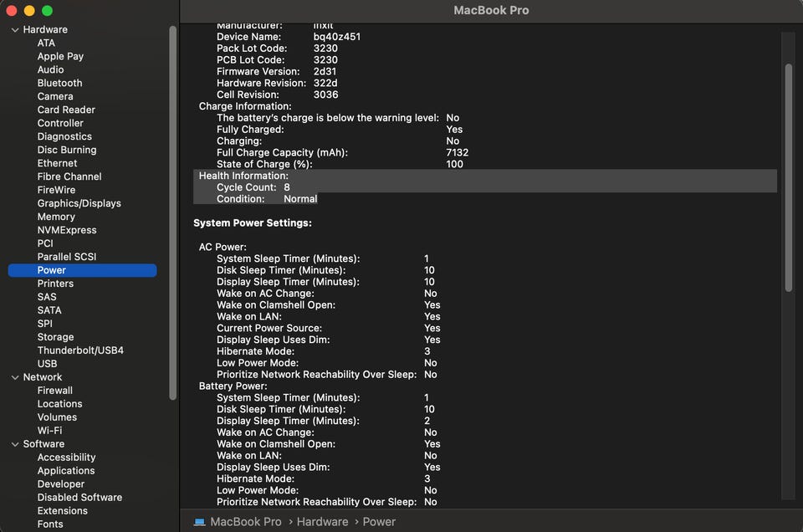Click the MacBook Pro laptop icon in path bar
Screen dimensions: 803x532
[x=199, y=522]
